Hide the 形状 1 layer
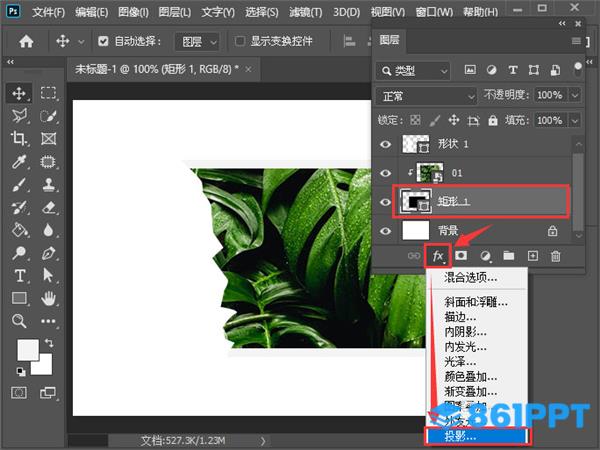This screenshot has height=450, width=600. tap(385, 144)
